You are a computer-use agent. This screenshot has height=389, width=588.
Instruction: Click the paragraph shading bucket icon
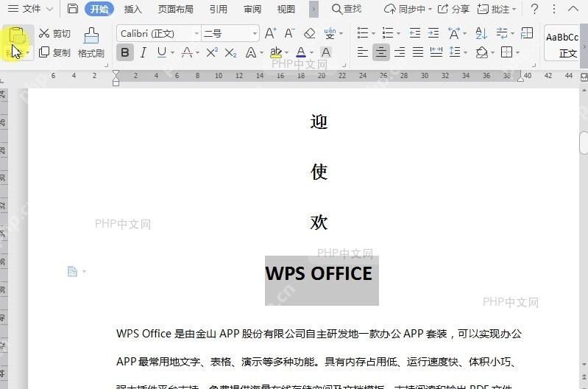click(x=482, y=52)
